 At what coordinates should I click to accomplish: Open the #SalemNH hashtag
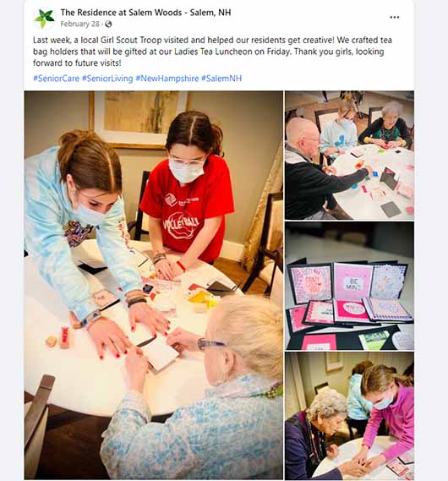point(221,79)
